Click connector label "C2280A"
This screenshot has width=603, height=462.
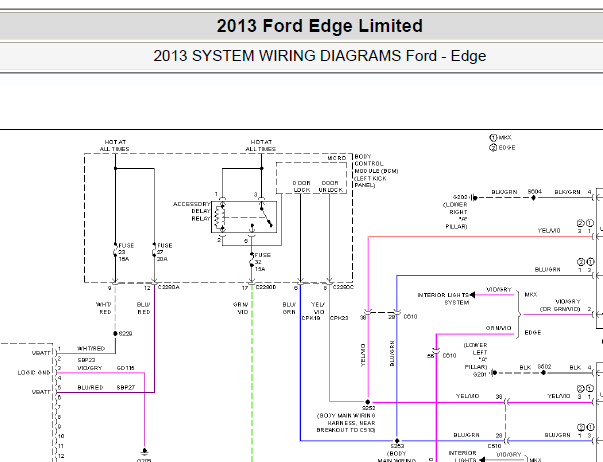click(x=168, y=287)
